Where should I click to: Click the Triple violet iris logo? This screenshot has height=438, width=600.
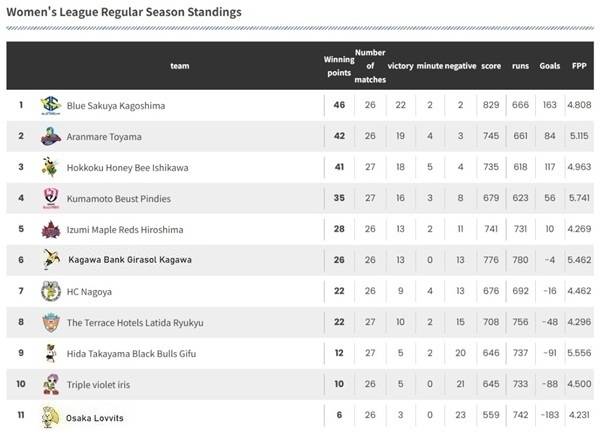pos(50,385)
